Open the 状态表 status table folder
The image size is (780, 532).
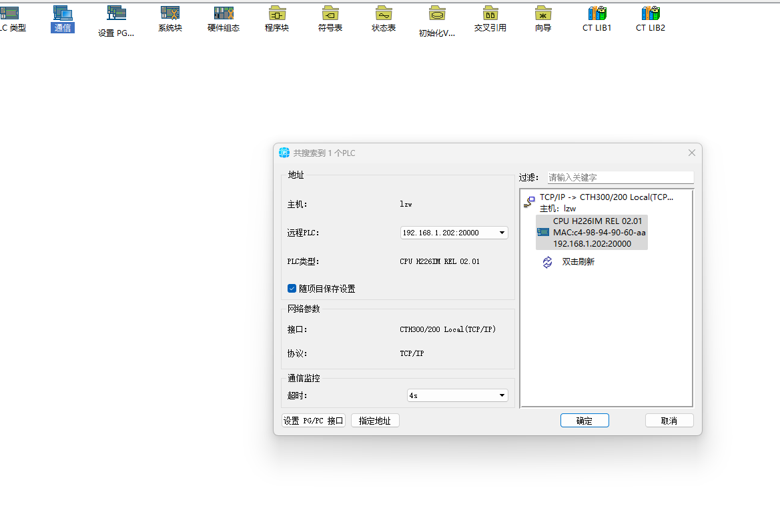[x=384, y=13]
